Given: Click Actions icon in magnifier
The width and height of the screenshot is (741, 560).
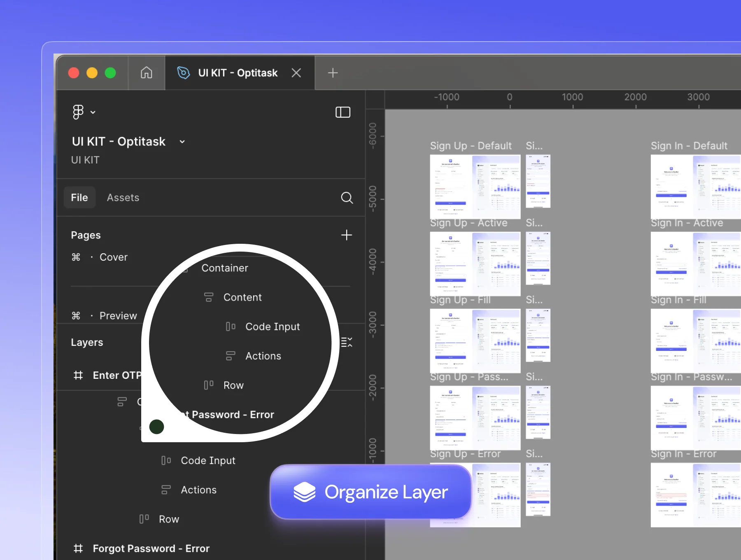Looking at the screenshot, I should 231,356.
